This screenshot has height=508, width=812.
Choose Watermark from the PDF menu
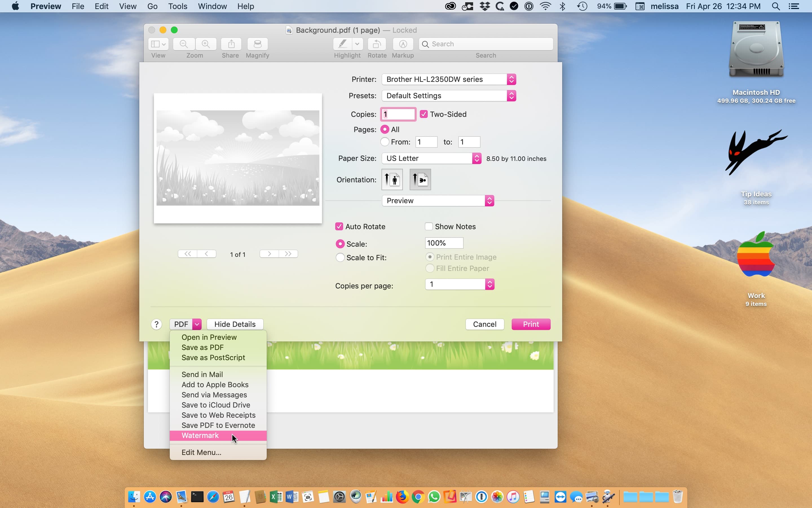pos(218,436)
